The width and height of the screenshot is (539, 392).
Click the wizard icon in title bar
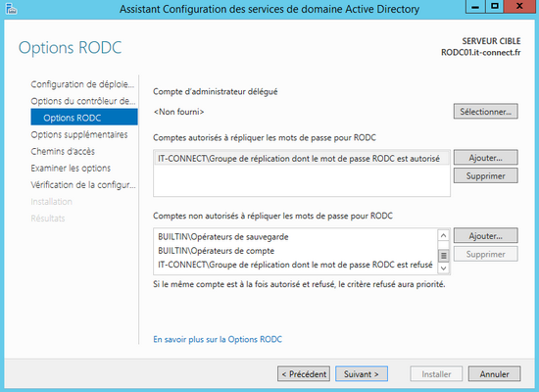tap(12, 9)
